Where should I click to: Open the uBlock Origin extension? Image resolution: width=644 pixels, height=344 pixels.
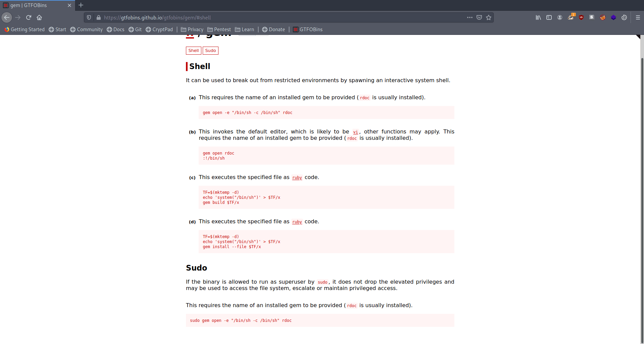click(x=581, y=17)
